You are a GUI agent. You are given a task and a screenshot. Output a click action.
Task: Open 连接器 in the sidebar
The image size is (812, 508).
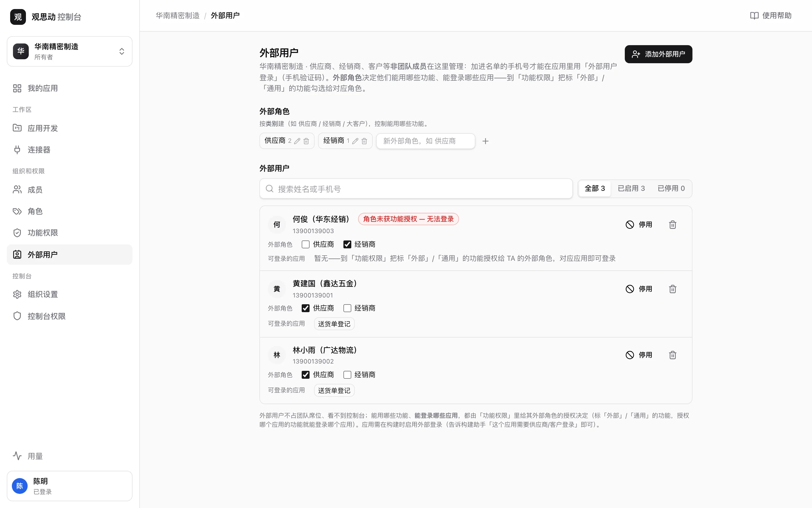pyautogui.click(x=69, y=150)
